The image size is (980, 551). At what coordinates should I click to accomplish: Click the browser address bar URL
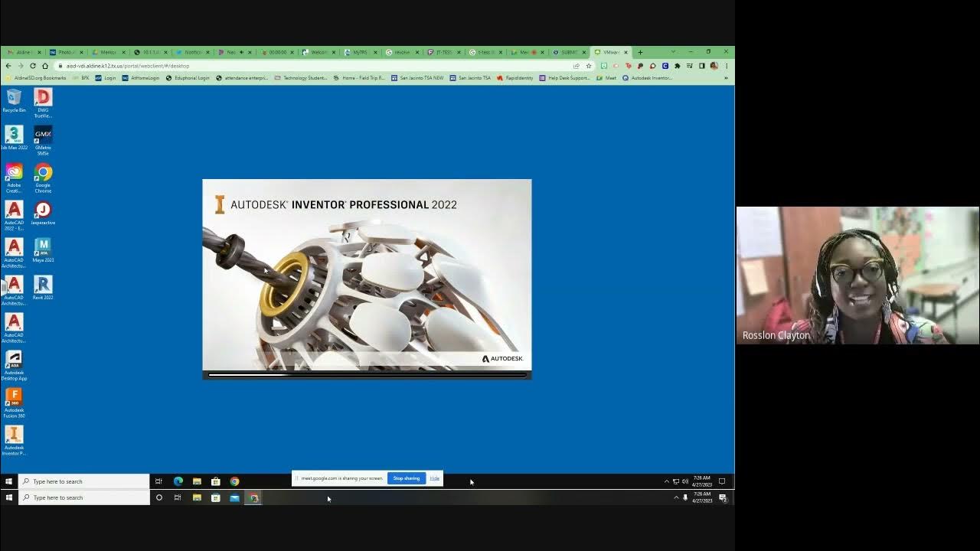[127, 66]
